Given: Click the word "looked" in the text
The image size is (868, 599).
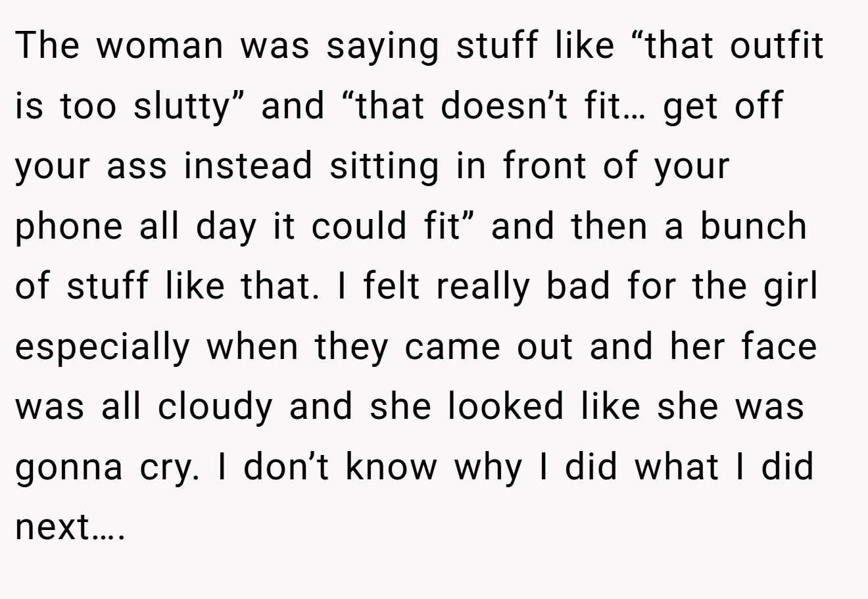Looking at the screenshot, I should point(506,406).
